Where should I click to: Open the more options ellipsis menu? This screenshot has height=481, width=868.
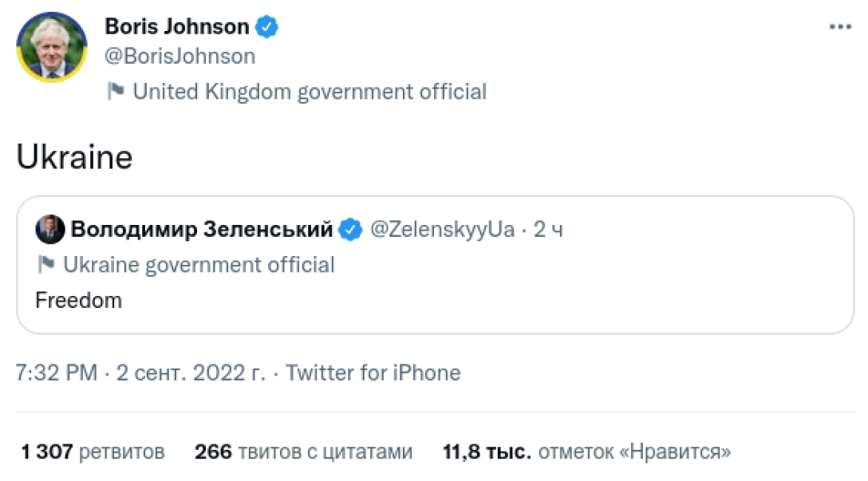[840, 26]
